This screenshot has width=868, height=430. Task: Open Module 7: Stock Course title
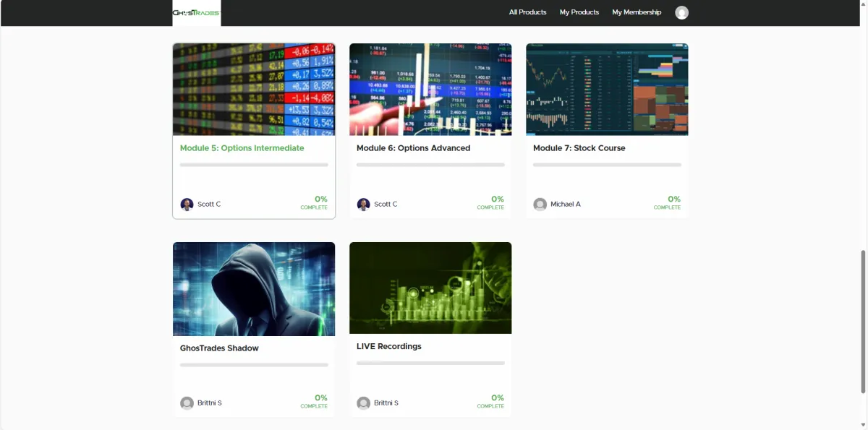click(x=579, y=148)
